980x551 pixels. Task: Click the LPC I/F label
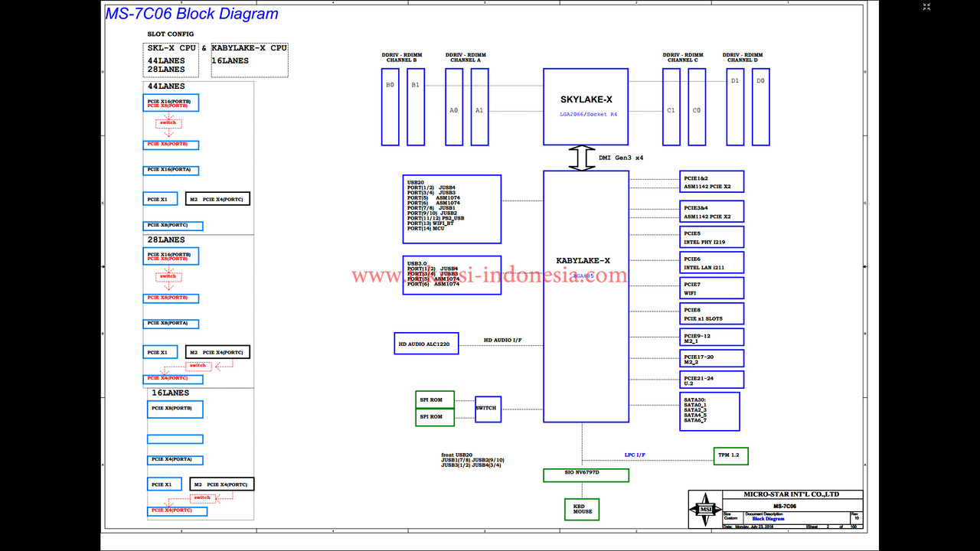[x=635, y=455]
